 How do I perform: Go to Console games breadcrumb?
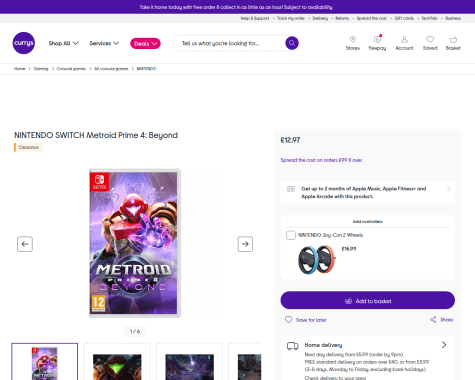(71, 69)
